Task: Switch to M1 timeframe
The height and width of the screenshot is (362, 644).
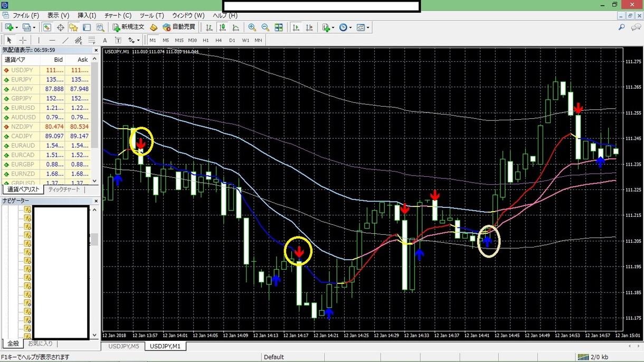Action: coord(153,40)
